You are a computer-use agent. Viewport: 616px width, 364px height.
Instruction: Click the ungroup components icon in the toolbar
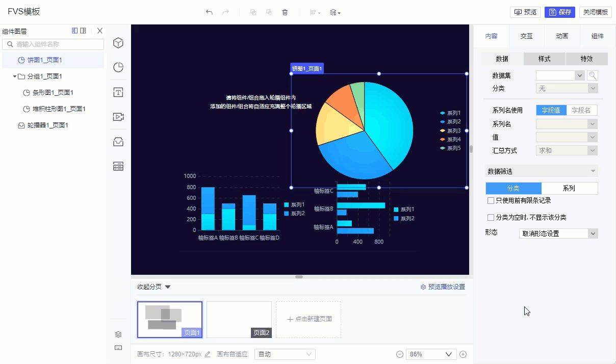269,12
